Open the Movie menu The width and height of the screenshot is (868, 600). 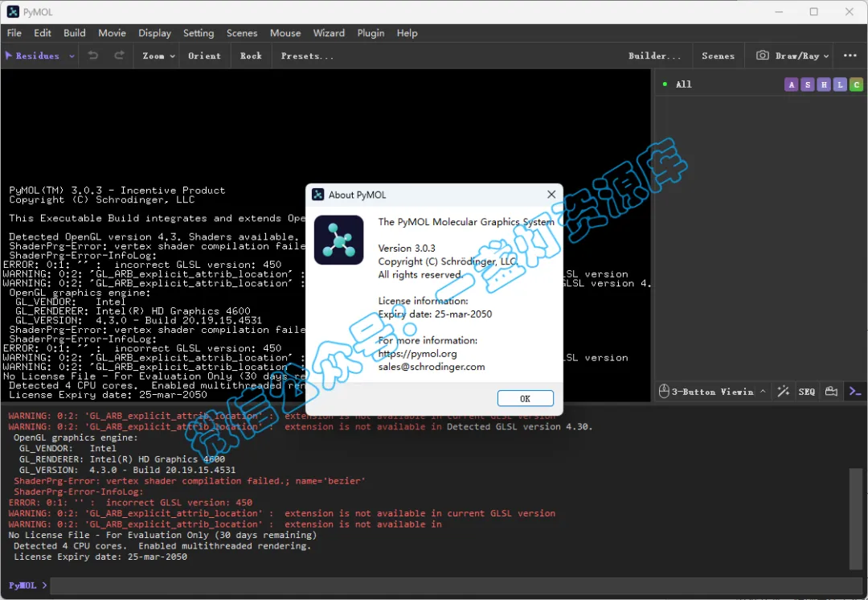[112, 33]
